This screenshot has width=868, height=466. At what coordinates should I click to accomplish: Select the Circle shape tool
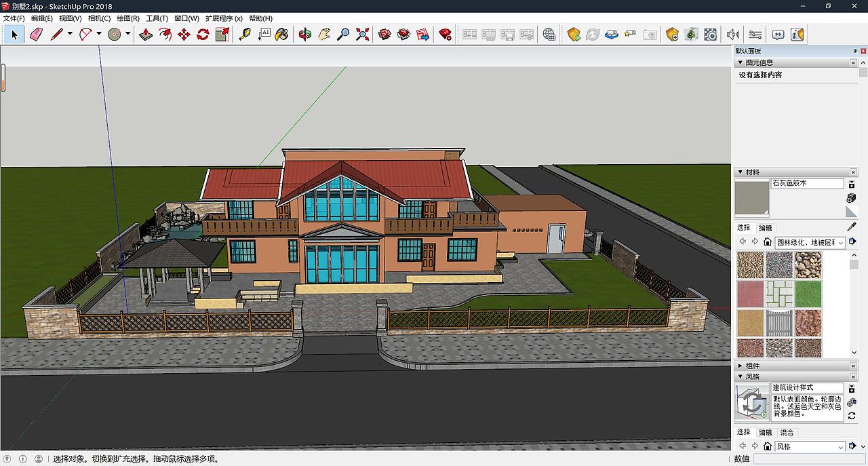pyautogui.click(x=114, y=34)
